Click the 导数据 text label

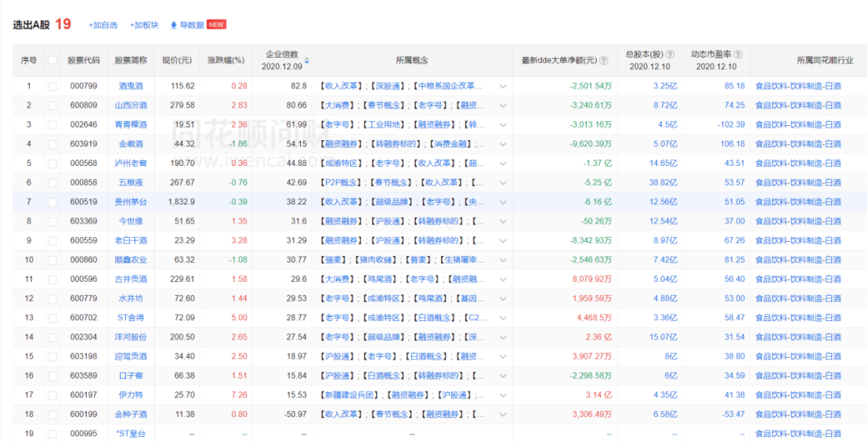tap(191, 25)
